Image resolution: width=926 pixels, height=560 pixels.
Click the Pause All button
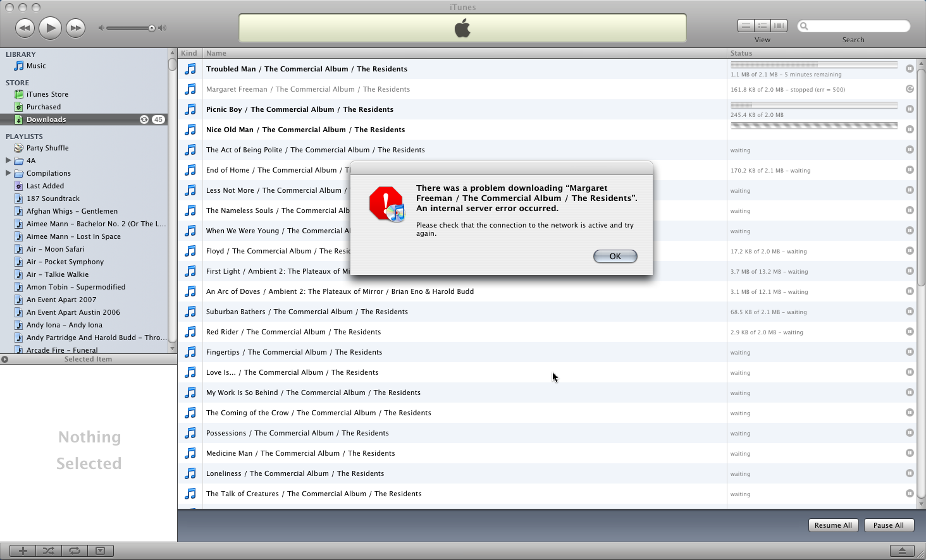[888, 525]
